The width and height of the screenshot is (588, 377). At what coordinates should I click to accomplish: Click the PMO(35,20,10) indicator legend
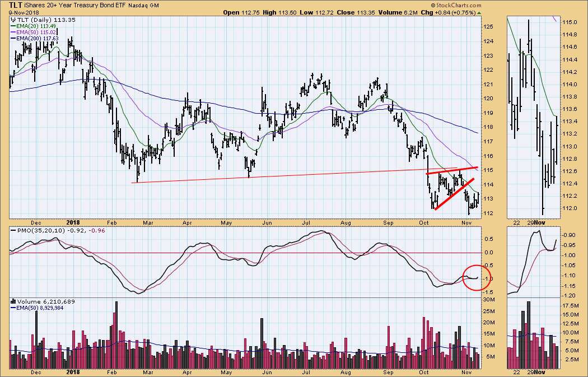pyautogui.click(x=57, y=230)
